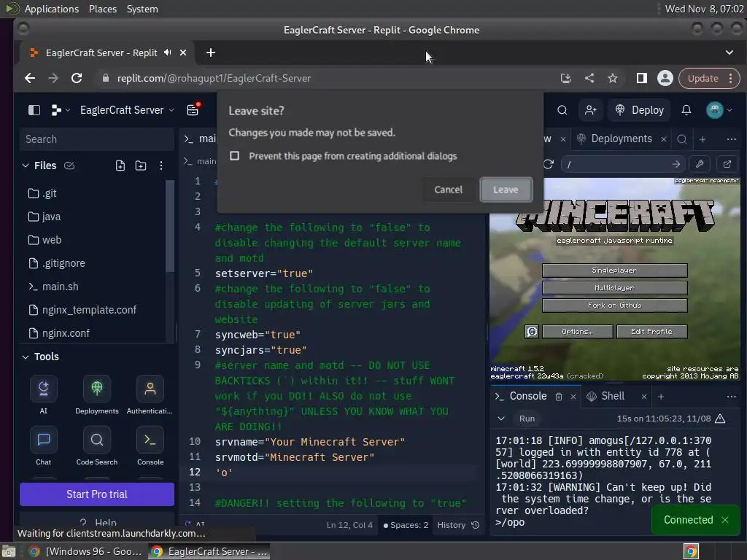This screenshot has height=560, width=747.
Task: Click the file Search field
Action: [x=97, y=139]
